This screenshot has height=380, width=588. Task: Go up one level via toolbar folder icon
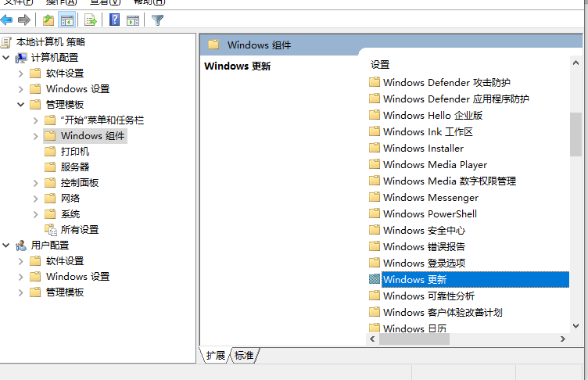click(x=48, y=20)
